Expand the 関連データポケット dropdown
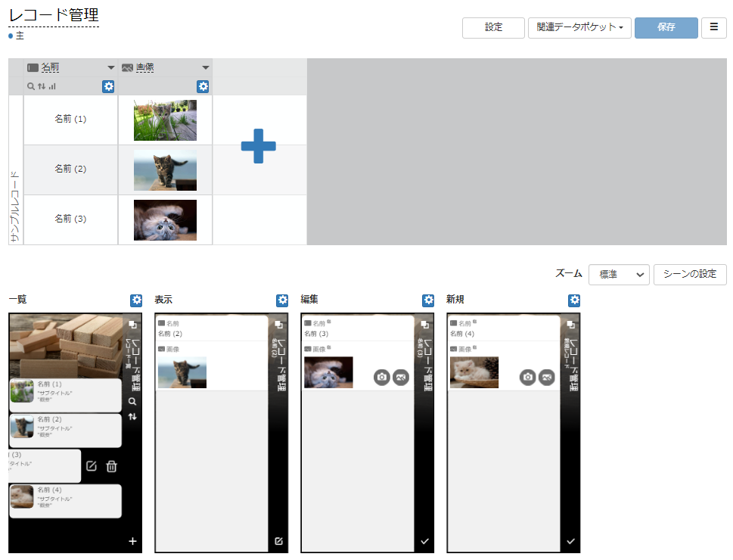This screenshot has width=733, height=560. click(579, 27)
